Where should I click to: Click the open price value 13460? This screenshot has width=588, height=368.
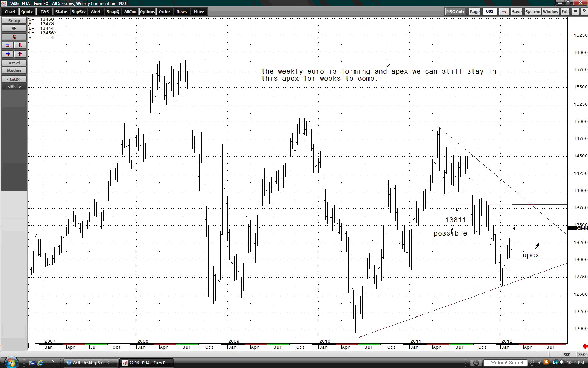coord(47,19)
